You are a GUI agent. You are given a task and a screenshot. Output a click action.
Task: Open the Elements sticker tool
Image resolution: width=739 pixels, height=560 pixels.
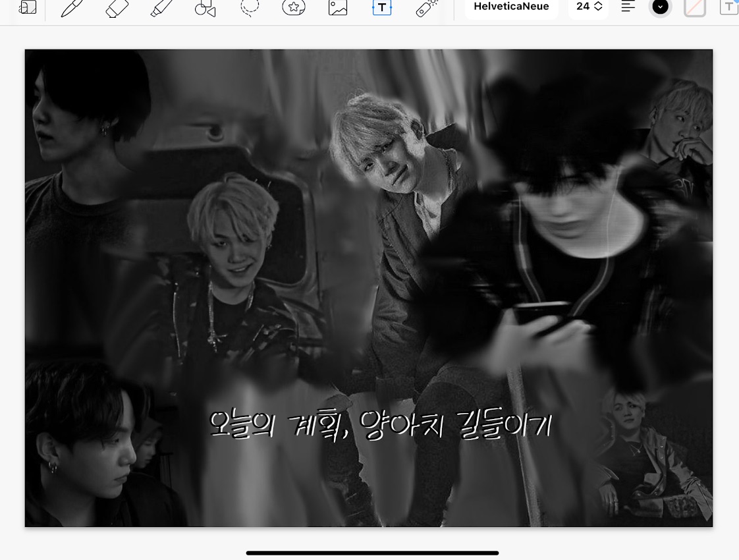[x=293, y=8]
